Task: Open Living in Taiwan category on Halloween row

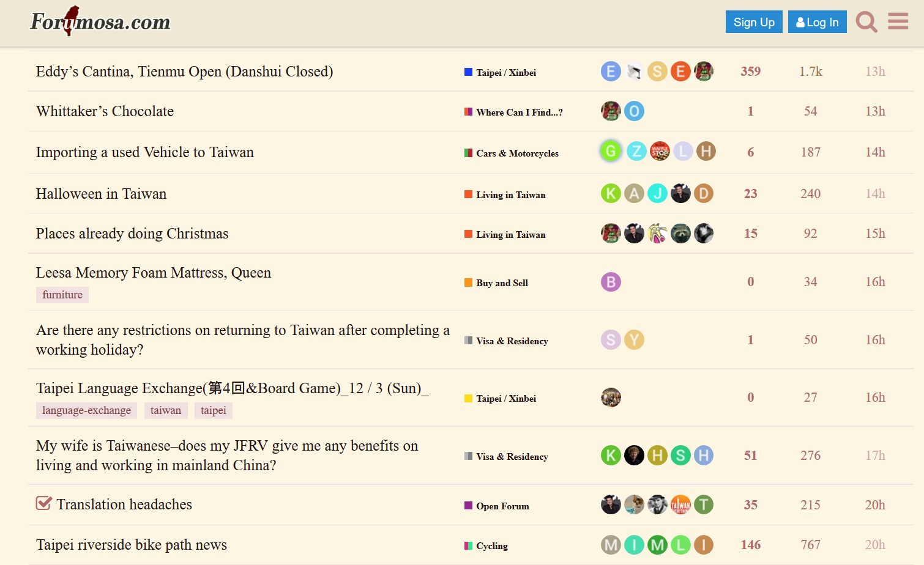Action: click(x=505, y=194)
